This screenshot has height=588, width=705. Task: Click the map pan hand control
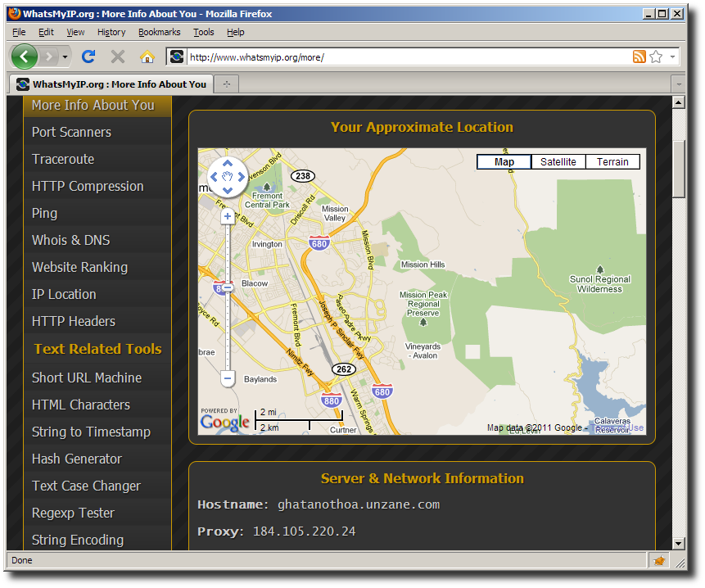coord(228,176)
